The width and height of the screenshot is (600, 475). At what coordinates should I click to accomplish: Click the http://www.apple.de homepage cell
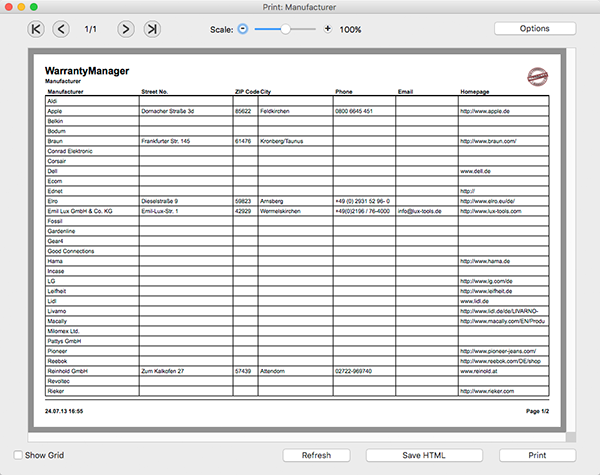[x=504, y=111]
